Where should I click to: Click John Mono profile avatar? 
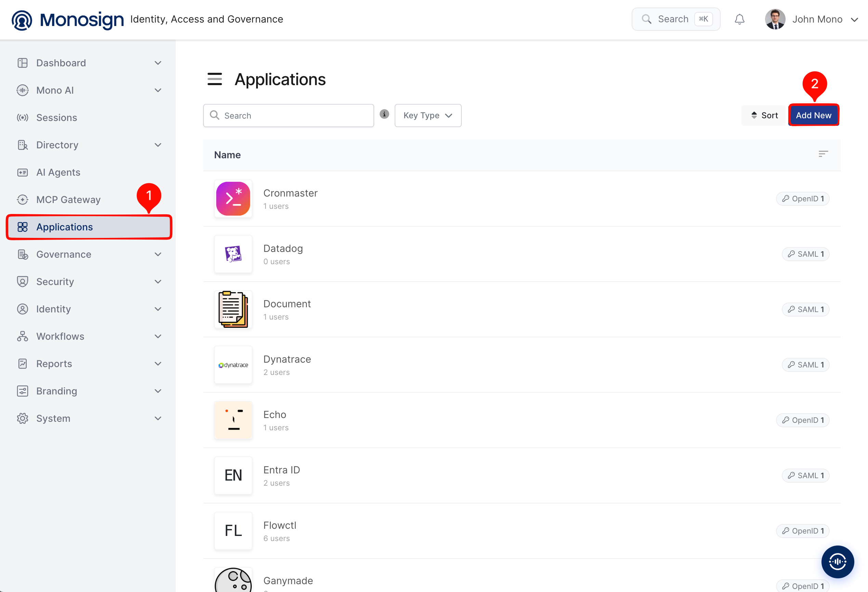point(775,19)
